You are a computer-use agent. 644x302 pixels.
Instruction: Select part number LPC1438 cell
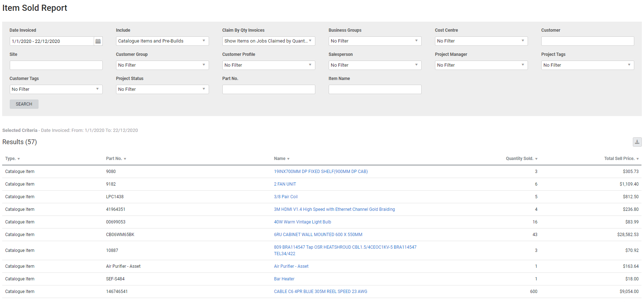(x=115, y=197)
